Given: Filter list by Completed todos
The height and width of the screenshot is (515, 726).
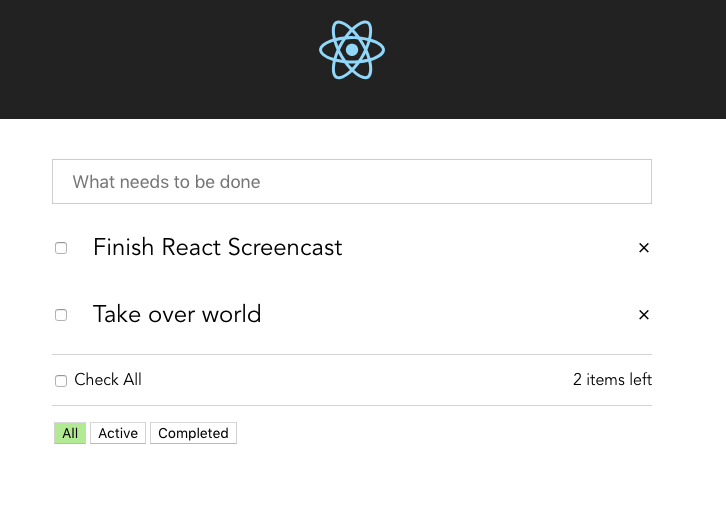Looking at the screenshot, I should coord(193,433).
